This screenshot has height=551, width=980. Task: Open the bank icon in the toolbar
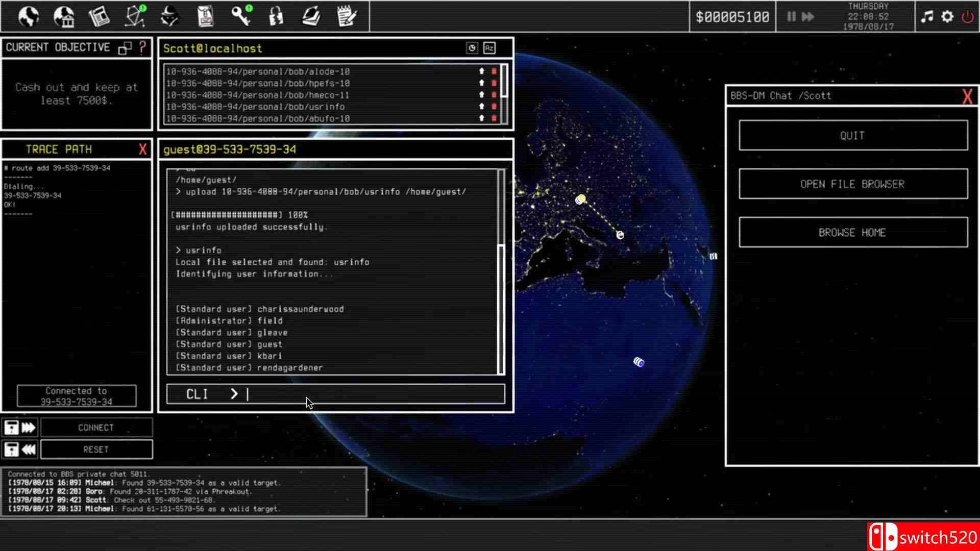pos(63,16)
